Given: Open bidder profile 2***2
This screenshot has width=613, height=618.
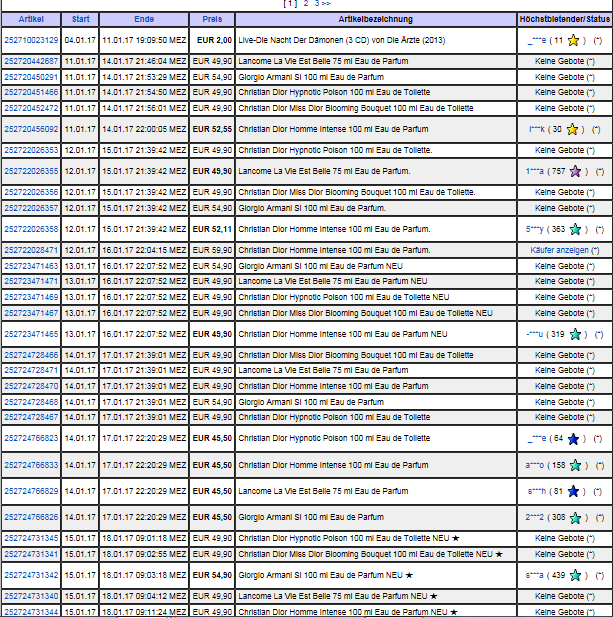Looking at the screenshot, I should pyautogui.click(x=535, y=517).
